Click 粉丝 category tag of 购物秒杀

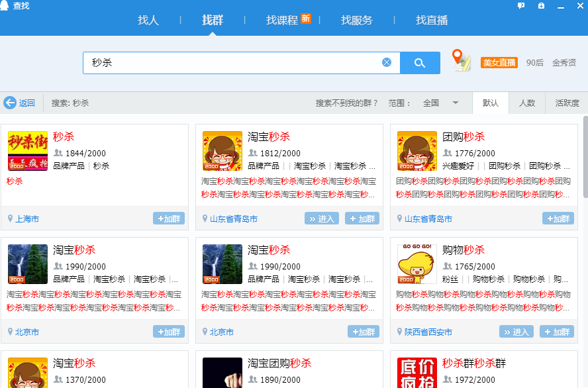450,279
